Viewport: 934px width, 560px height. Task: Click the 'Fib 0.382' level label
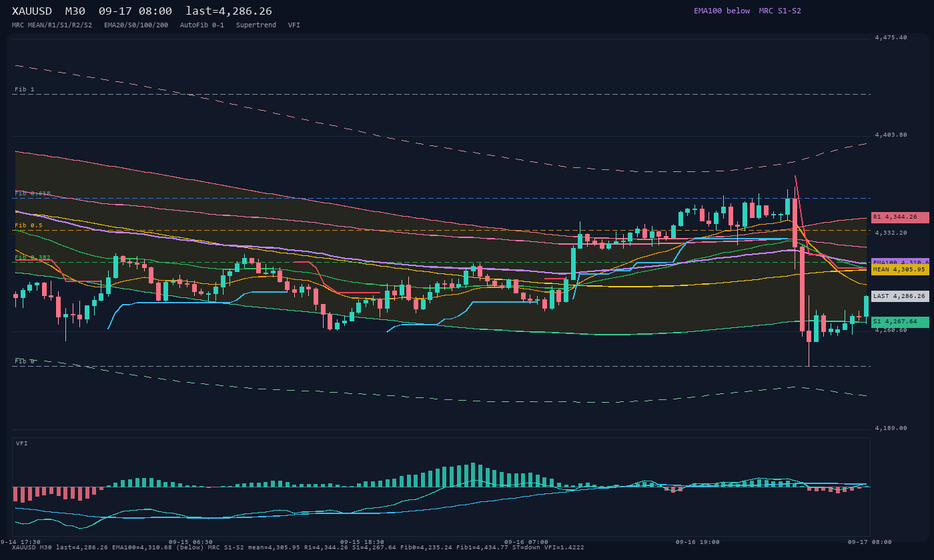(33, 257)
